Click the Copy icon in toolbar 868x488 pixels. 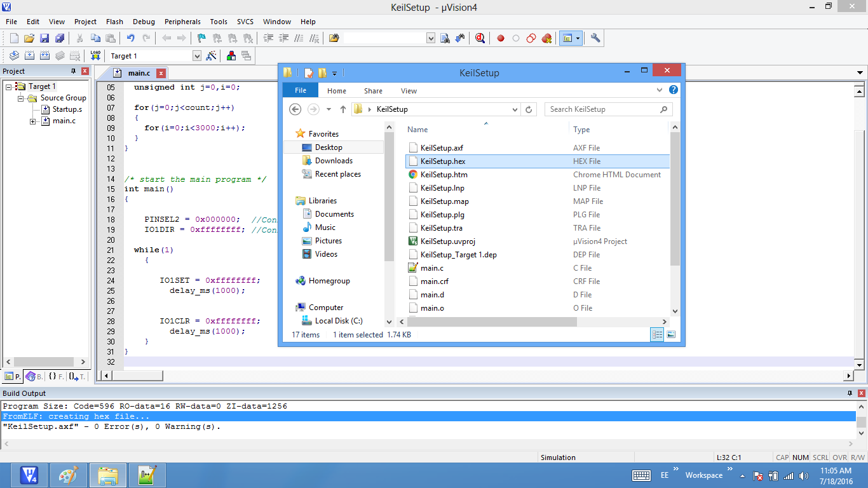(x=95, y=38)
